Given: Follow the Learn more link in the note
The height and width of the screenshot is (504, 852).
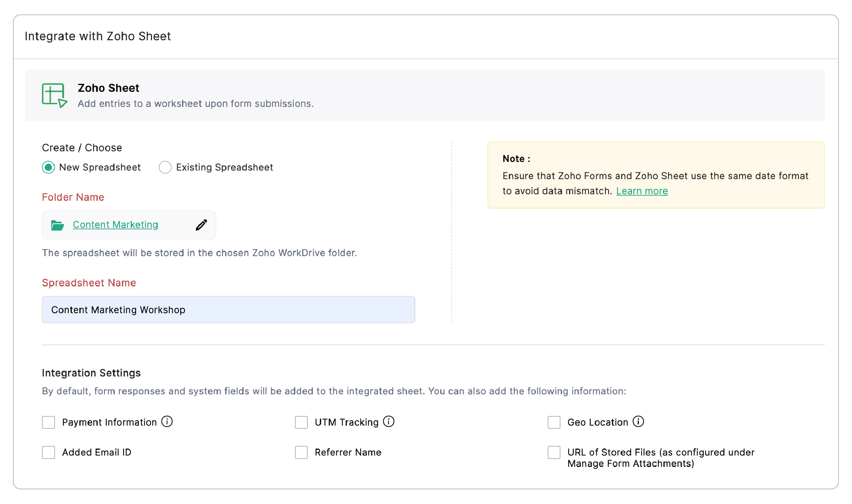Looking at the screenshot, I should coord(642,191).
